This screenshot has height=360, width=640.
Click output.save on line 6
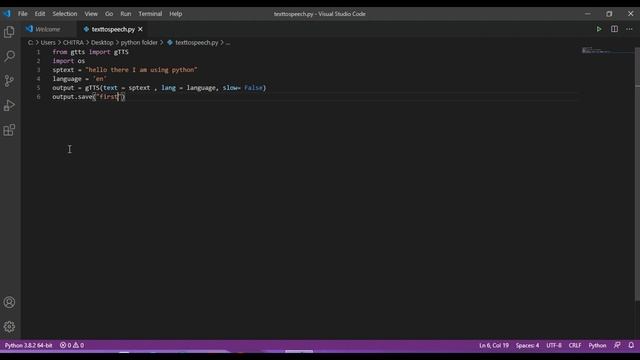(72, 97)
